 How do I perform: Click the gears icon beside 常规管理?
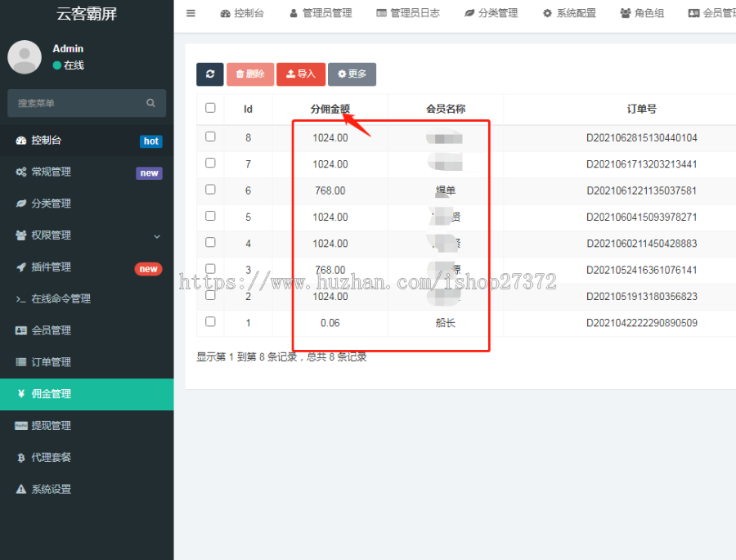pos(21,172)
